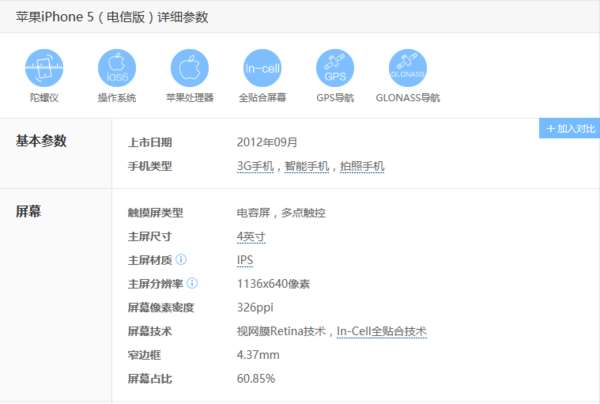This screenshot has height=404, width=600.
Task: Click the 窄边框 row label
Action: click(144, 355)
